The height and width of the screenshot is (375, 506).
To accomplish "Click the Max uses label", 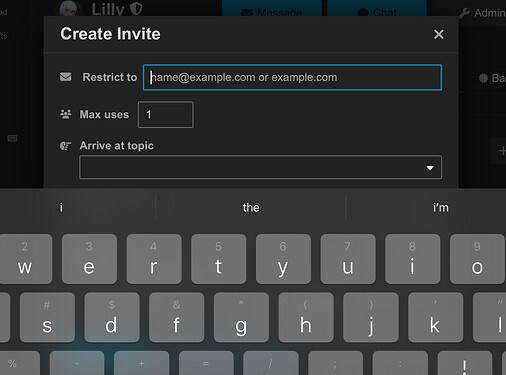I will (104, 115).
